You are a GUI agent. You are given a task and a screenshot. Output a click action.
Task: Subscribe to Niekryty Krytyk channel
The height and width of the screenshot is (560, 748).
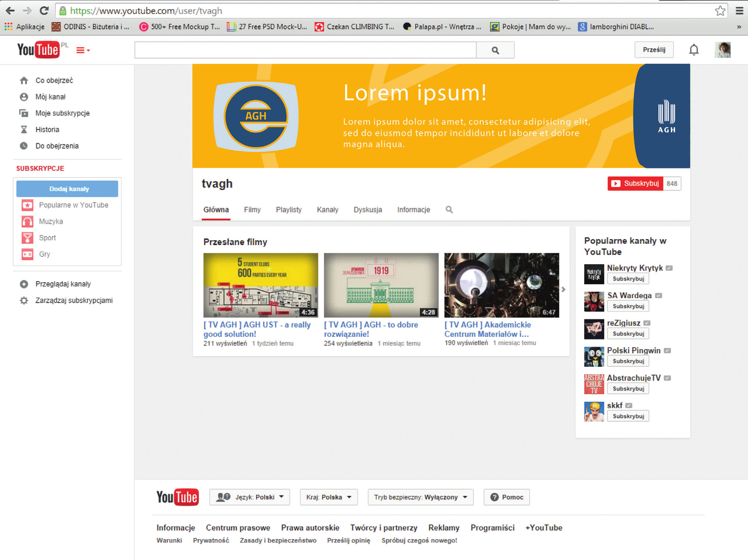(628, 279)
